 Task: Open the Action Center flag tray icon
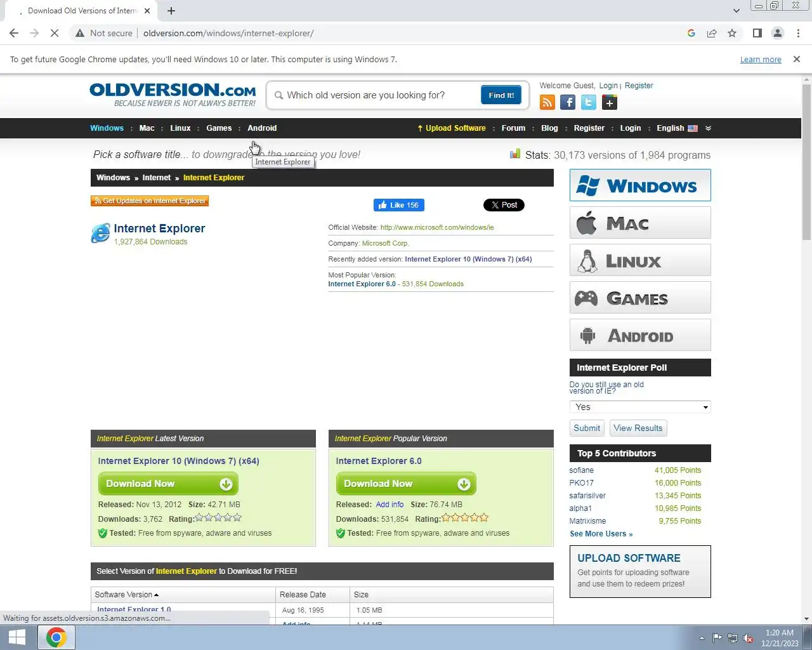coord(717,638)
